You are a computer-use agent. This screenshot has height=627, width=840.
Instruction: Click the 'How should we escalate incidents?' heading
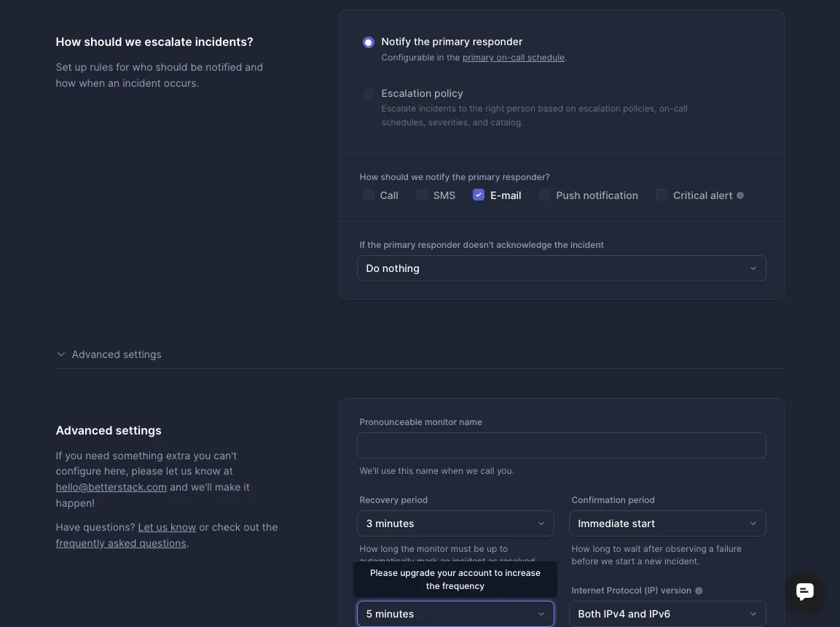(154, 42)
